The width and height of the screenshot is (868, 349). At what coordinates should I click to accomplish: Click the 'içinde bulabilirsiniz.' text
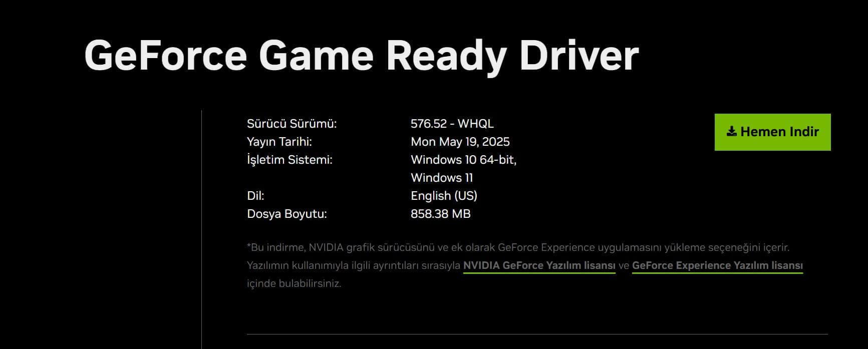[x=294, y=283]
